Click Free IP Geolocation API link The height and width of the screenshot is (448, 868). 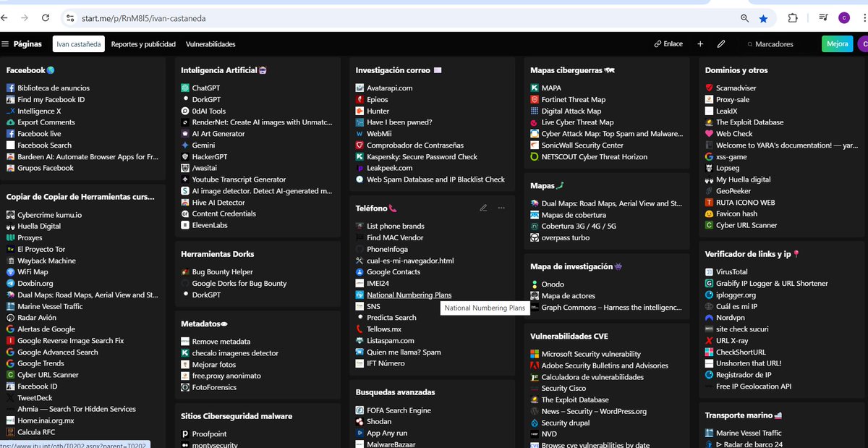(754, 386)
